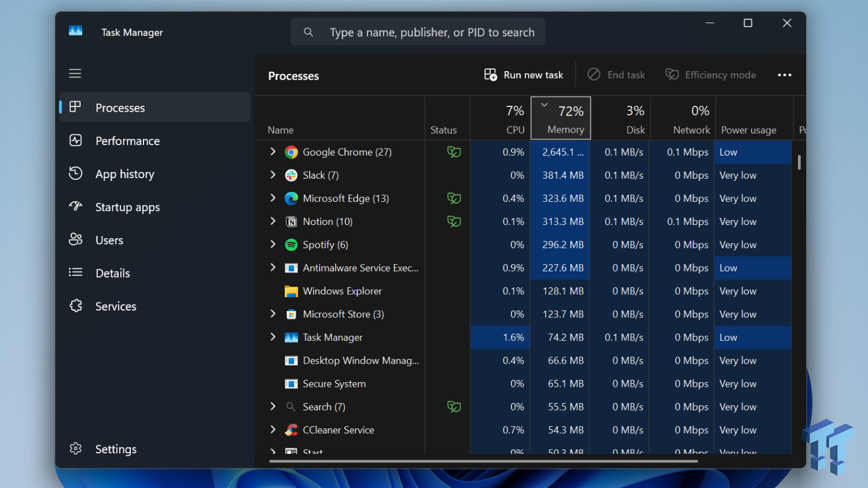868x488 pixels.
Task: Open the Services panel icon
Action: pos(76,306)
